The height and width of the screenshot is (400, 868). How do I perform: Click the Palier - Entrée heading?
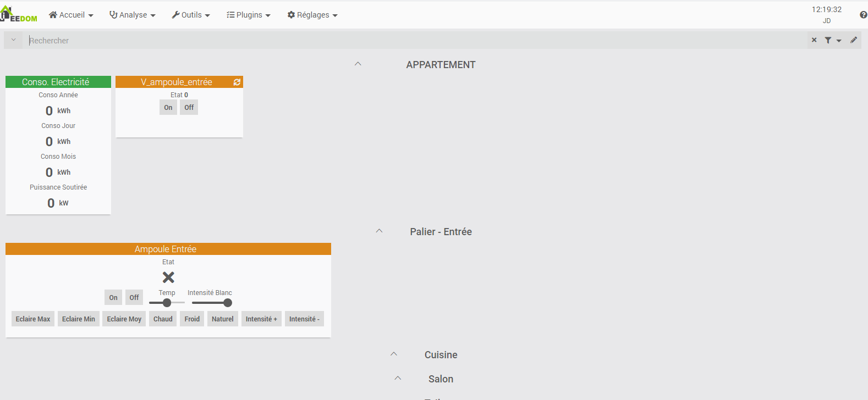[441, 231]
